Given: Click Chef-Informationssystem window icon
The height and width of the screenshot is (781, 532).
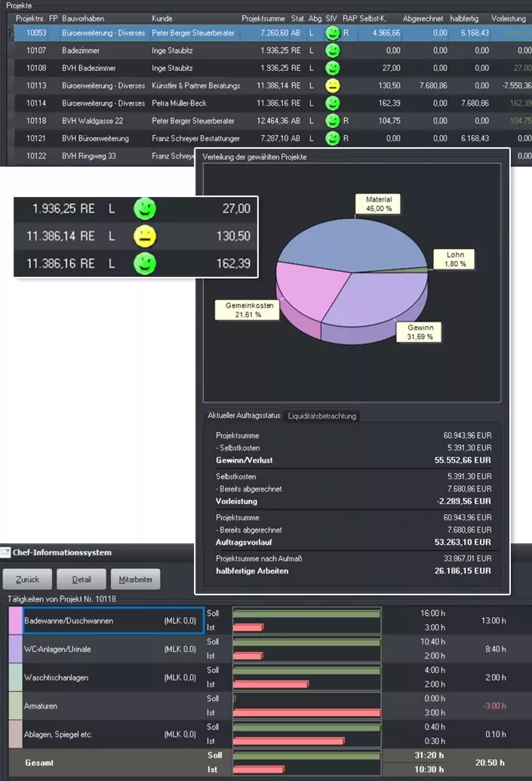Looking at the screenshot, I should click(5, 552).
